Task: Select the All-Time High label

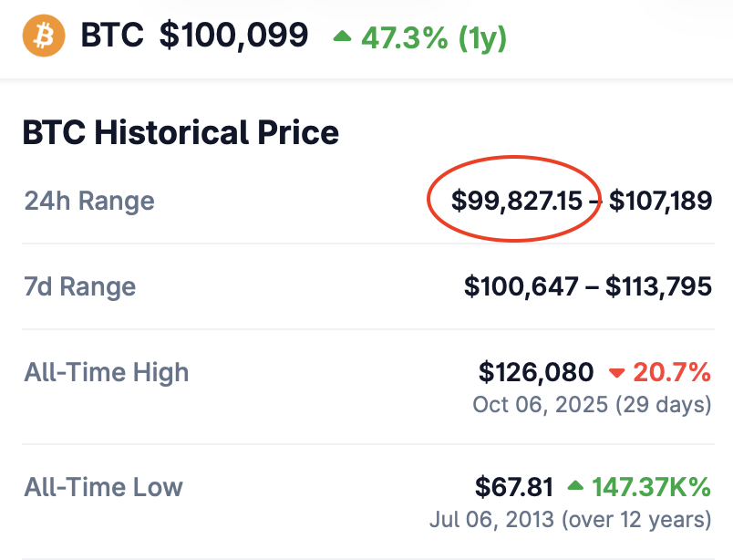Action: 107,372
